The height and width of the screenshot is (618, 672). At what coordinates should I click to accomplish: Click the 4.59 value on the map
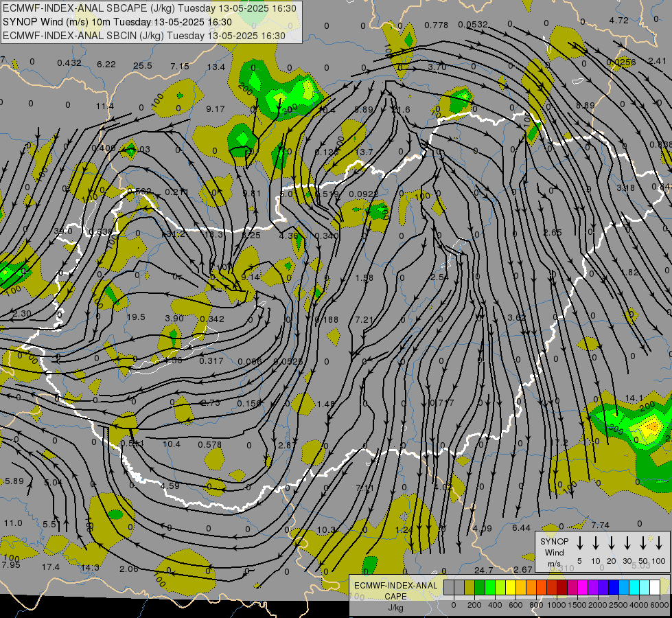[x=170, y=485]
